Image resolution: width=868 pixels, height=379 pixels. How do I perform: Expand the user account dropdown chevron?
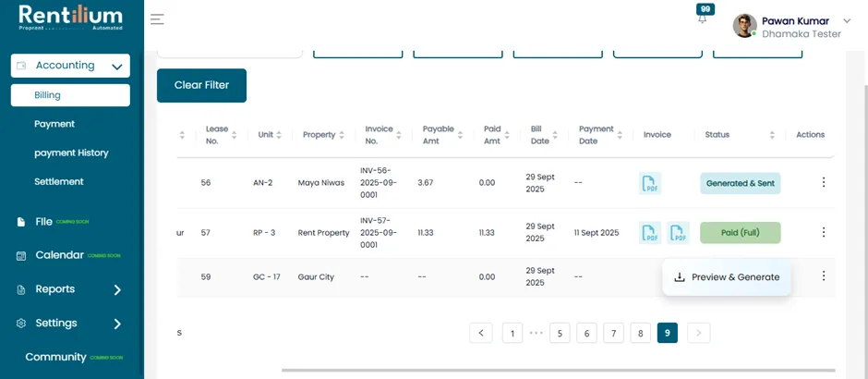(x=847, y=21)
